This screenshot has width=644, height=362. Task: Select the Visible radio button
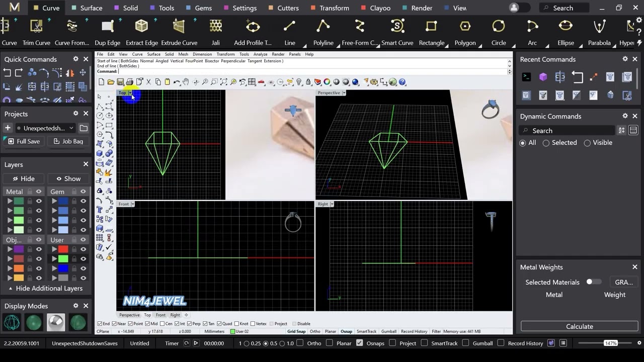click(587, 143)
